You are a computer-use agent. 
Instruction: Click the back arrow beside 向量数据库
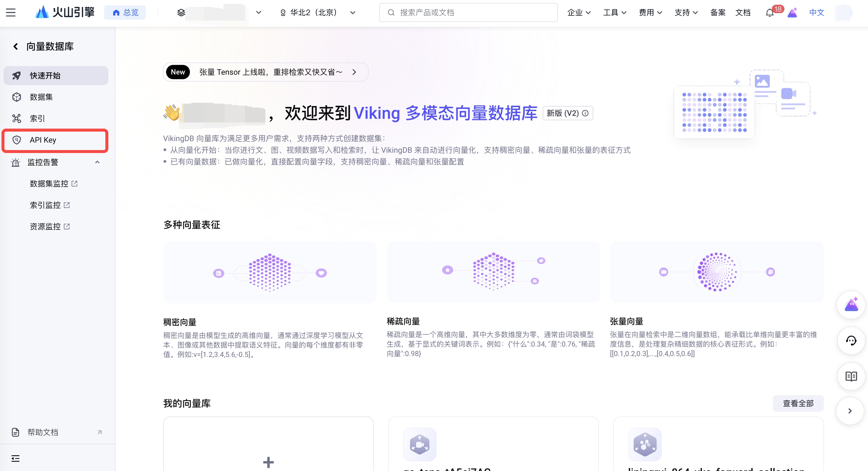[15, 46]
